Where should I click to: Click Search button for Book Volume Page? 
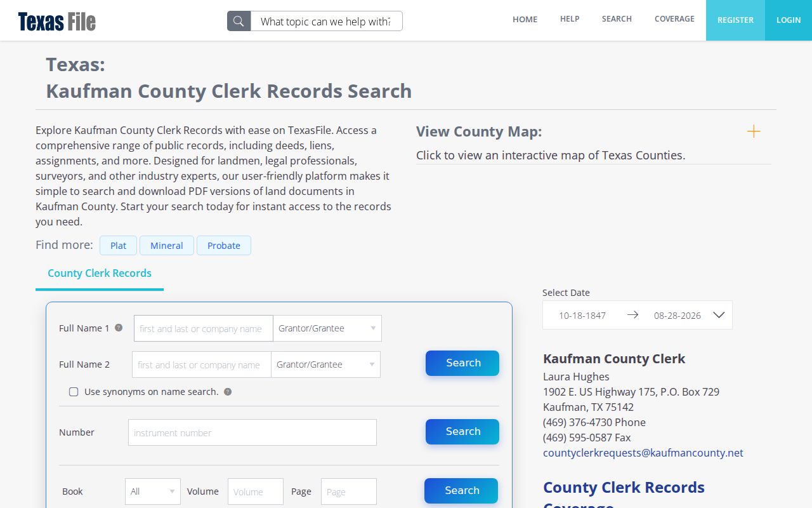pos(461,491)
